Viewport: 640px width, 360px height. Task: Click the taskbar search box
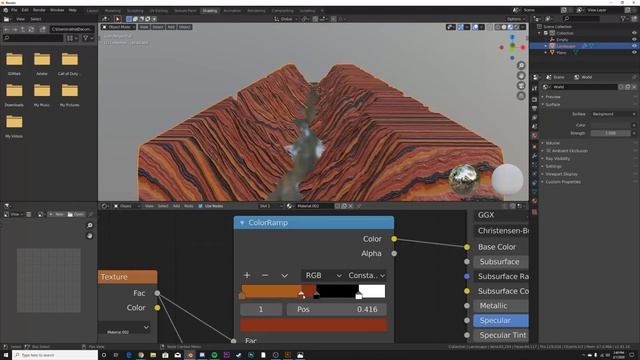click(x=55, y=355)
